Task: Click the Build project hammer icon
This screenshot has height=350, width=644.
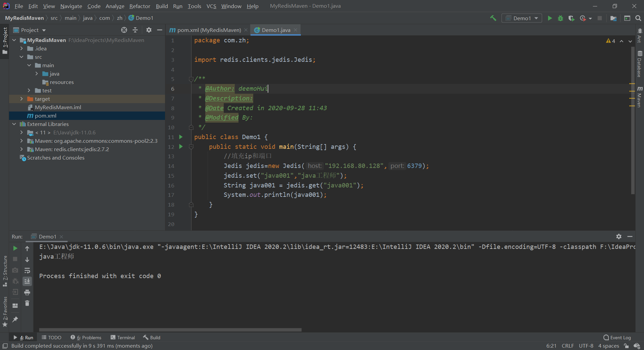Action: pyautogui.click(x=493, y=18)
